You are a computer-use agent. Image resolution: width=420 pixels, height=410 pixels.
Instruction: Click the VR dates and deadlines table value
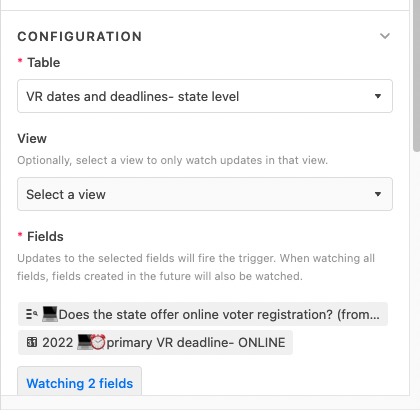(x=133, y=96)
